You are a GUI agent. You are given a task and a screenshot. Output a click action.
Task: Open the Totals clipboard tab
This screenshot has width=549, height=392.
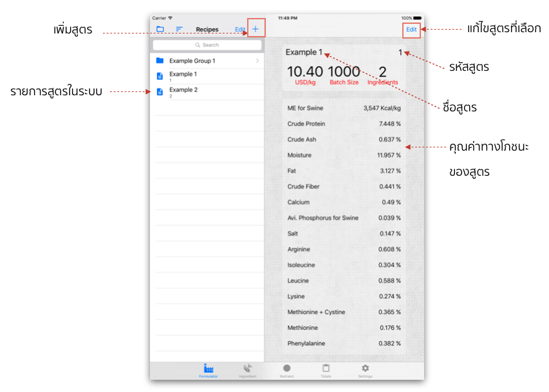(x=326, y=371)
